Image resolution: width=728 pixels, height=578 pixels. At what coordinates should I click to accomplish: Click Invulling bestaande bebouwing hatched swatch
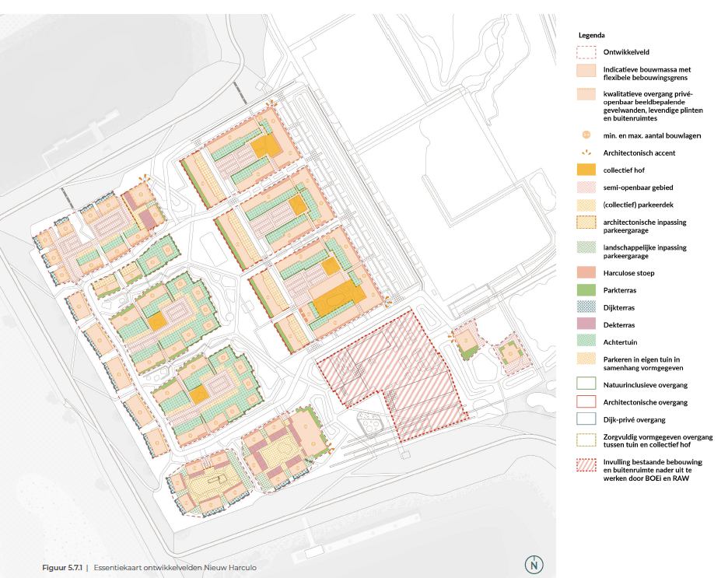point(586,465)
